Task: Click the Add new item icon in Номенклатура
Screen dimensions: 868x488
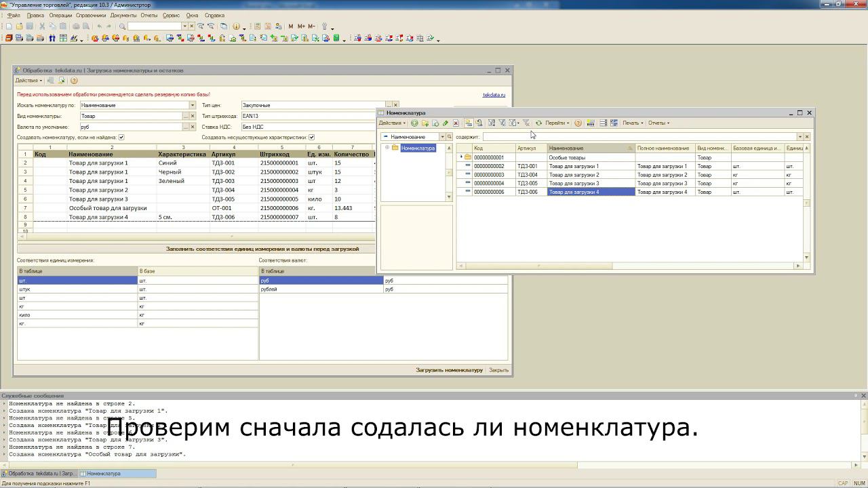Action: (414, 123)
